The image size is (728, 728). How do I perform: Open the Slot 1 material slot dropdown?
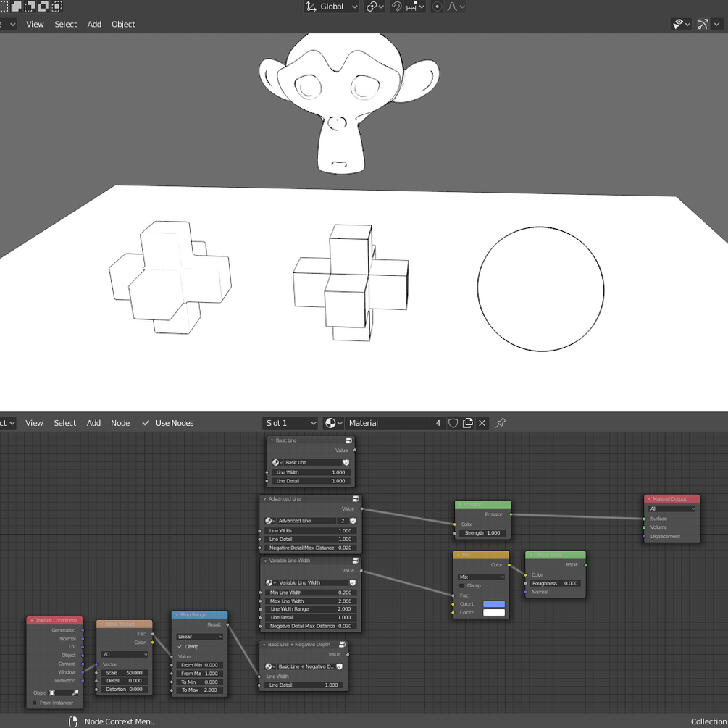point(290,423)
